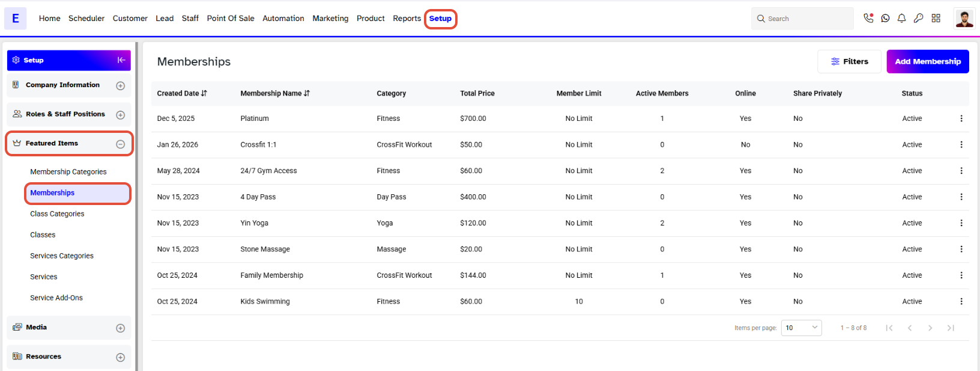Open the Automation menu
This screenshot has width=980, height=371.
[x=283, y=19]
